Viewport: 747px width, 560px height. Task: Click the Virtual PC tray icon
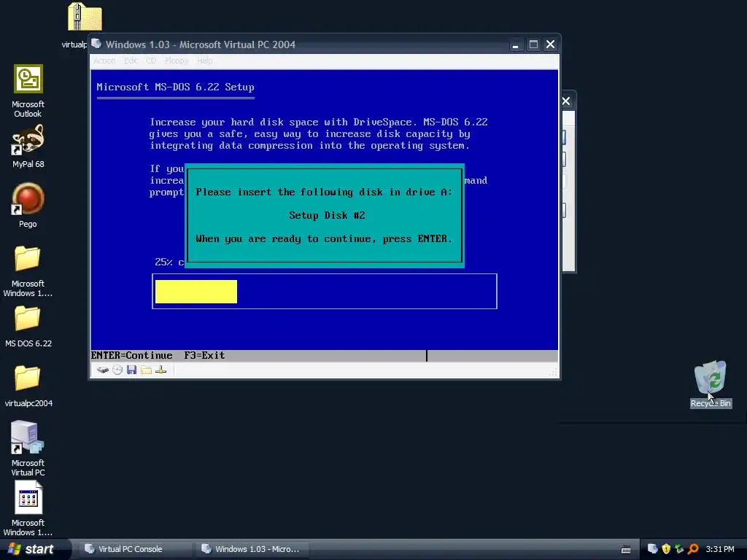[653, 549]
